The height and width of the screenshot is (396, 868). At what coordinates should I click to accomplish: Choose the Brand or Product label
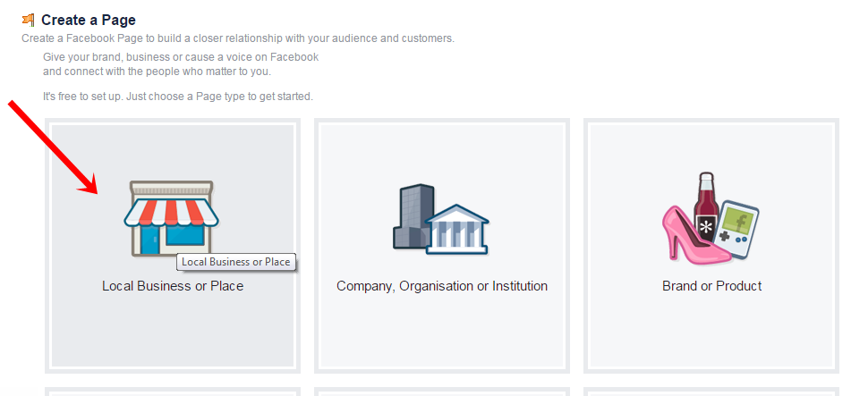click(712, 286)
